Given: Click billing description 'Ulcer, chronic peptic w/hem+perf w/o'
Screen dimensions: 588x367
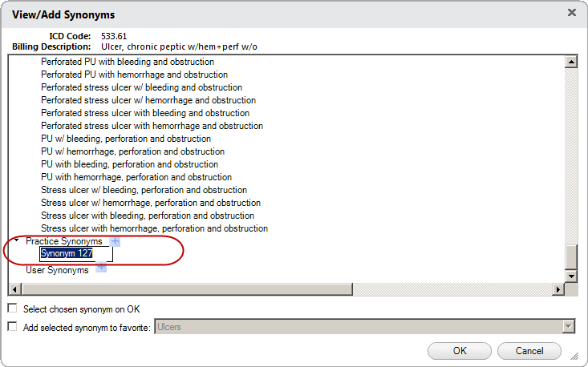Looking at the screenshot, I should pos(179,46).
